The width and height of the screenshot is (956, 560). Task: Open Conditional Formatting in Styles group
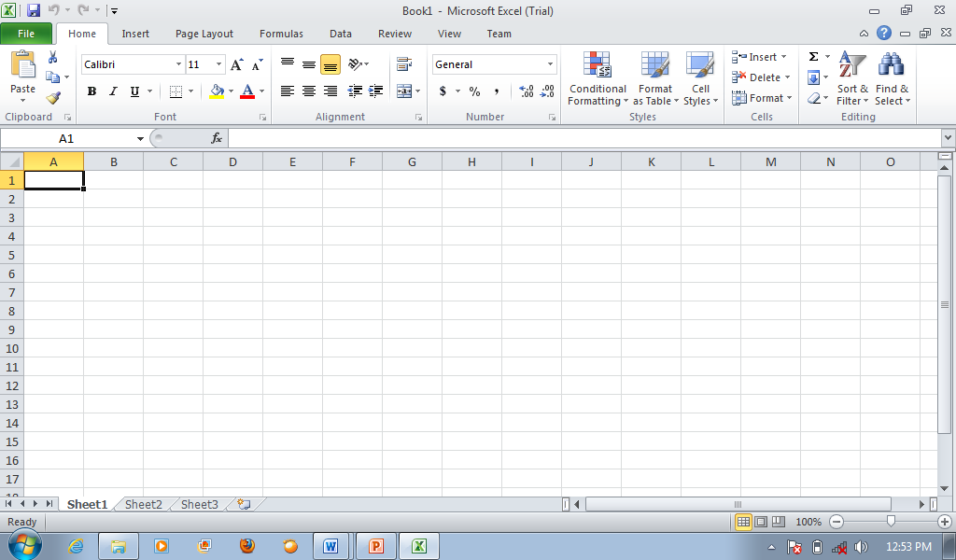(x=597, y=79)
